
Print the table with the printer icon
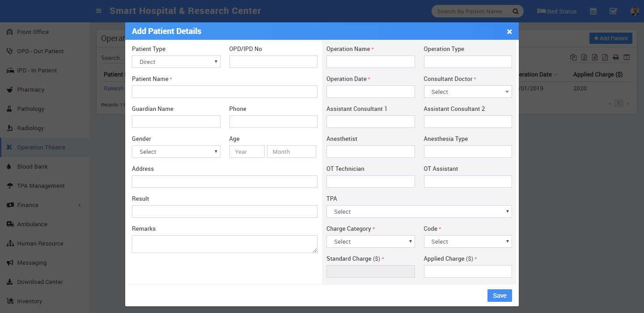616,57
